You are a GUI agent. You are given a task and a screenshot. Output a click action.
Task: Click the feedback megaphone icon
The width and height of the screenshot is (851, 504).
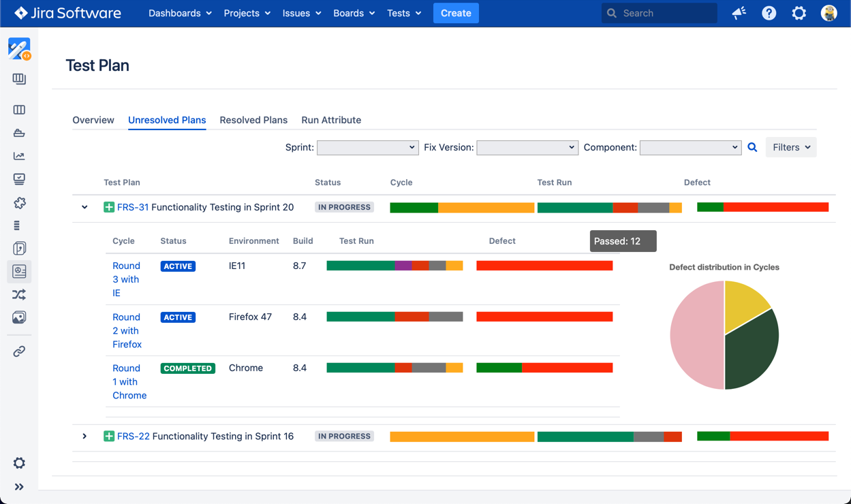pos(739,13)
